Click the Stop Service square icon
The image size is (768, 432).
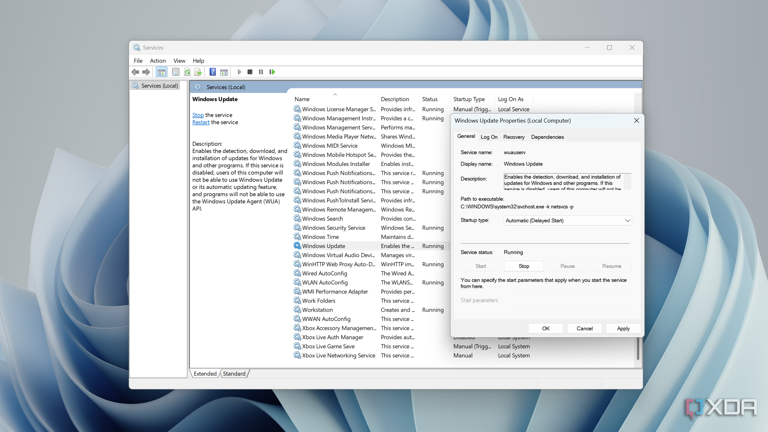tap(250, 72)
